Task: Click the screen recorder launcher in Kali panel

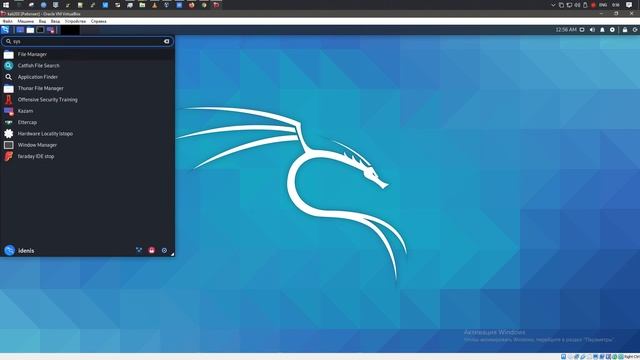Action: click(x=51, y=30)
